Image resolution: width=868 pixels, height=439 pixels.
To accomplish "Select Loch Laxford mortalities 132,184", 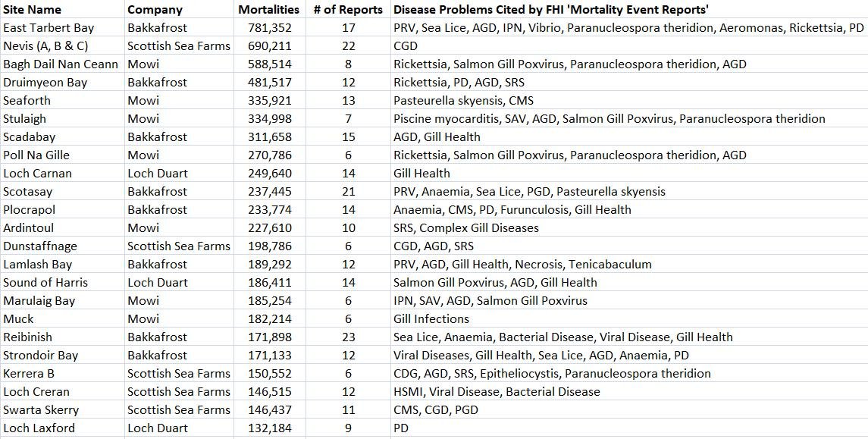I will [x=270, y=428].
